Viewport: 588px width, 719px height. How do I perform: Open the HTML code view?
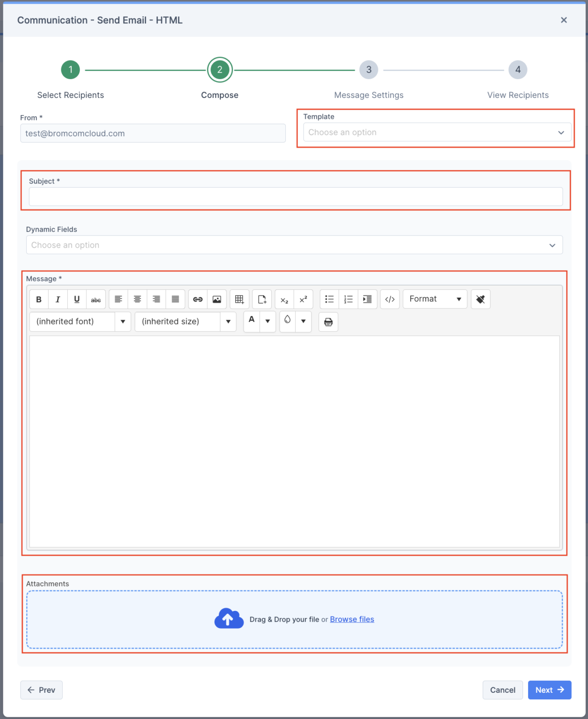click(x=390, y=299)
